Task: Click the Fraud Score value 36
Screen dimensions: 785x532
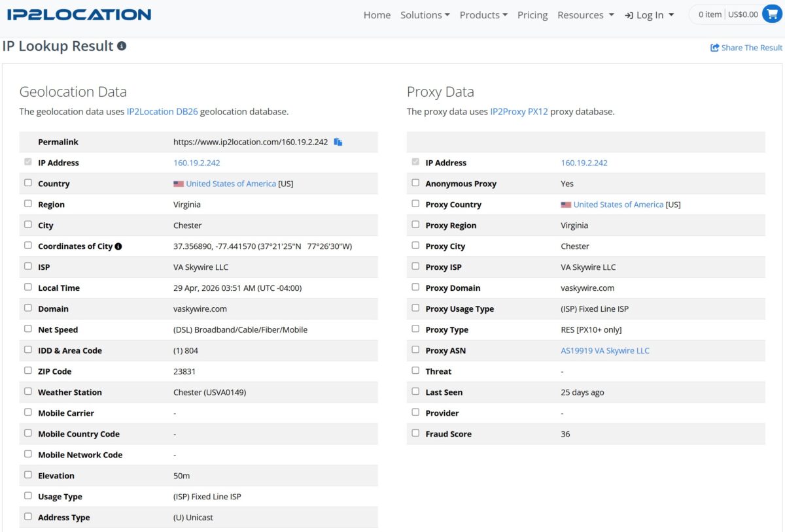Action: click(x=565, y=434)
